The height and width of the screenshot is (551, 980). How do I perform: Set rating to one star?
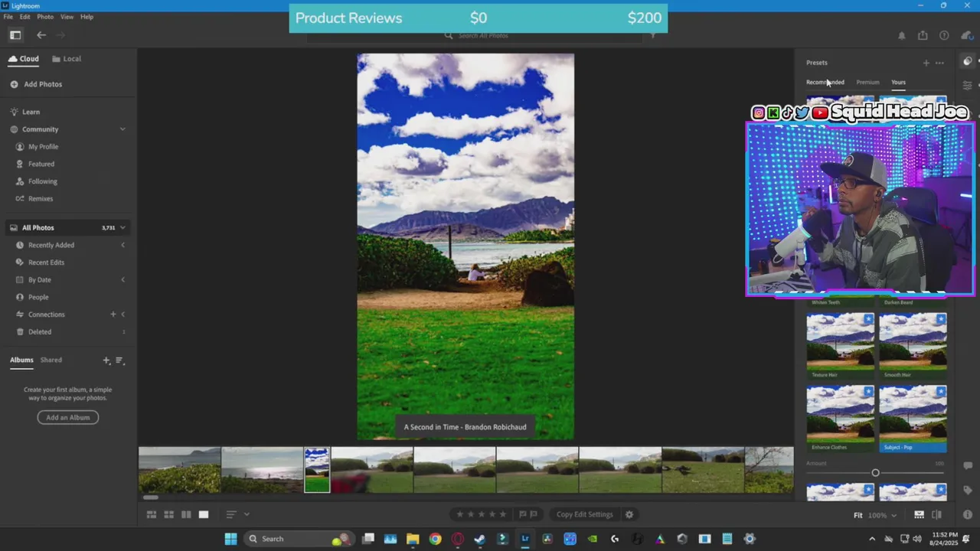coord(459,514)
